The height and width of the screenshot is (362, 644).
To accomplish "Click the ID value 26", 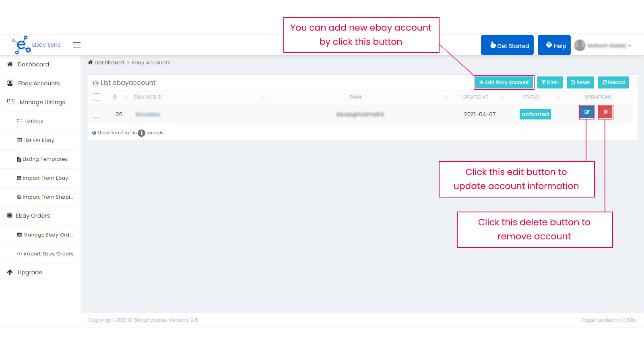I will [x=119, y=114].
